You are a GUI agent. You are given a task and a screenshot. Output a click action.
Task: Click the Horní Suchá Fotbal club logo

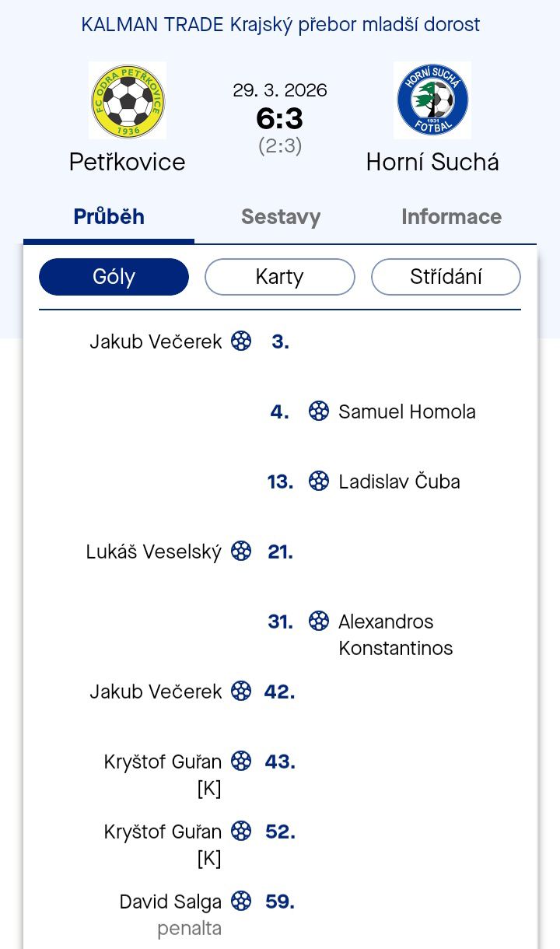(x=432, y=100)
